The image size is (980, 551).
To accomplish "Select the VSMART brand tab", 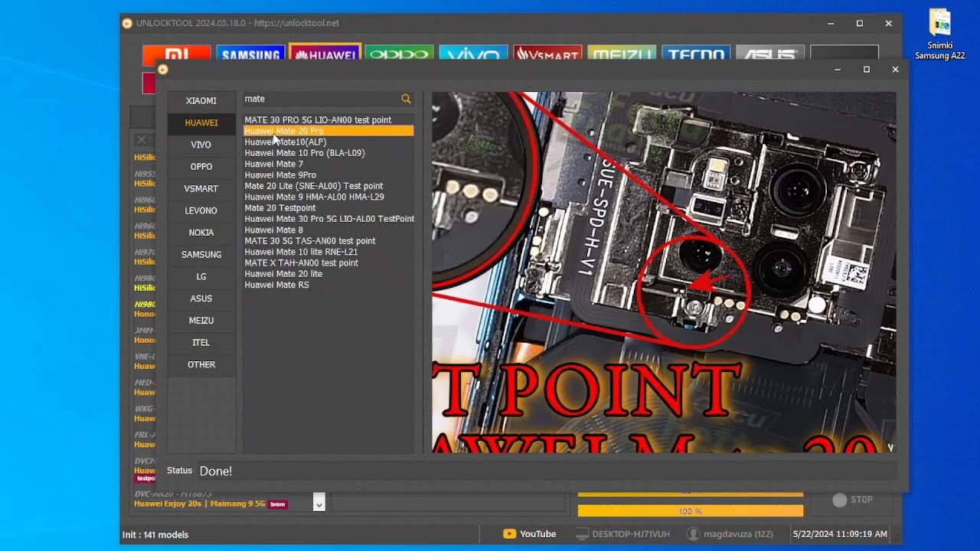I will (x=201, y=189).
